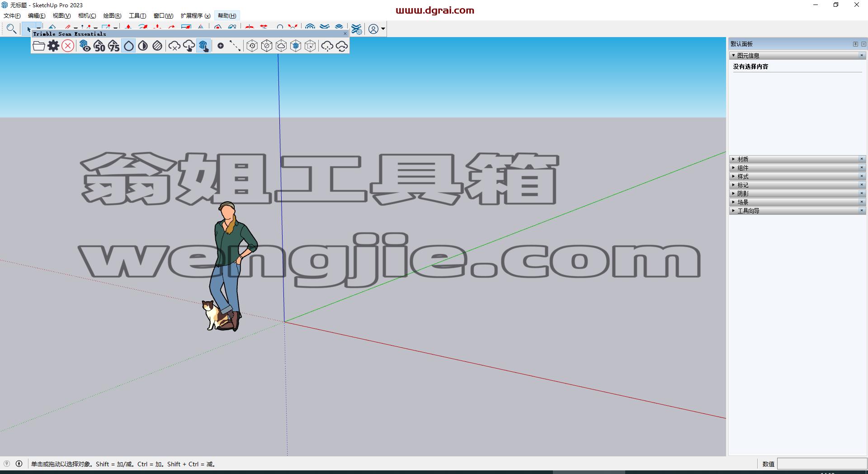Open the 相机(C) menu
Image resolution: width=868 pixels, height=474 pixels.
[87, 16]
